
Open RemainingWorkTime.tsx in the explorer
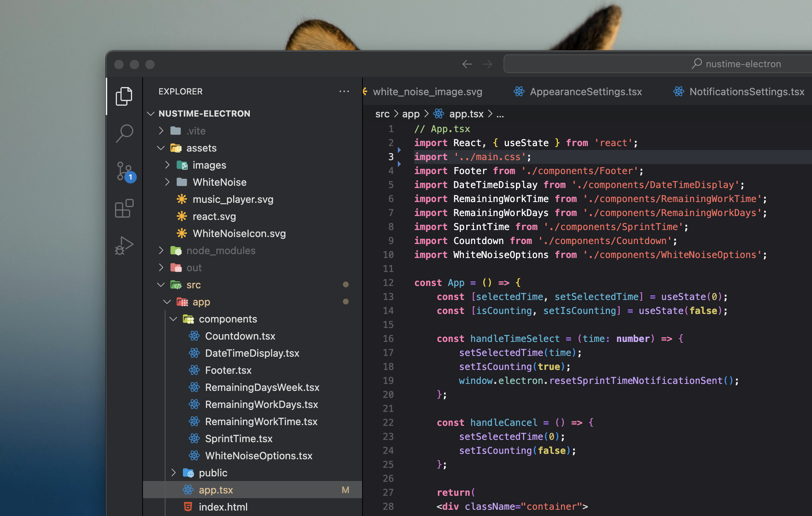(253, 421)
